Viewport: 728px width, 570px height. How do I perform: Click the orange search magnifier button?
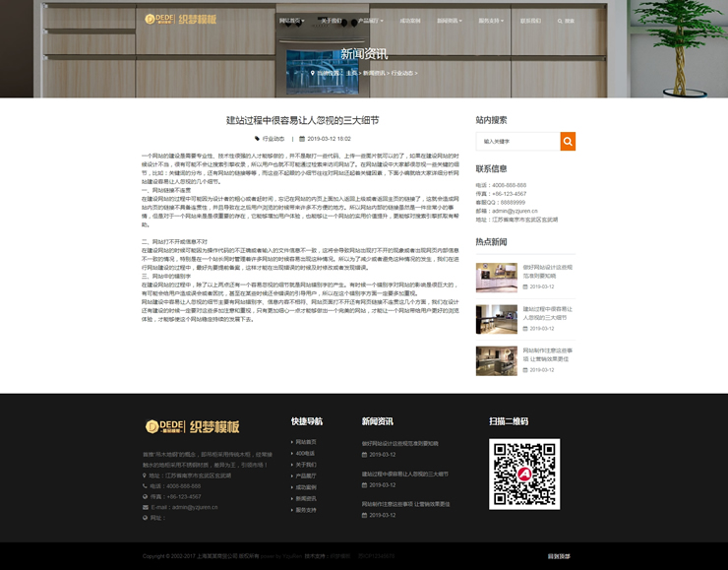click(x=567, y=142)
